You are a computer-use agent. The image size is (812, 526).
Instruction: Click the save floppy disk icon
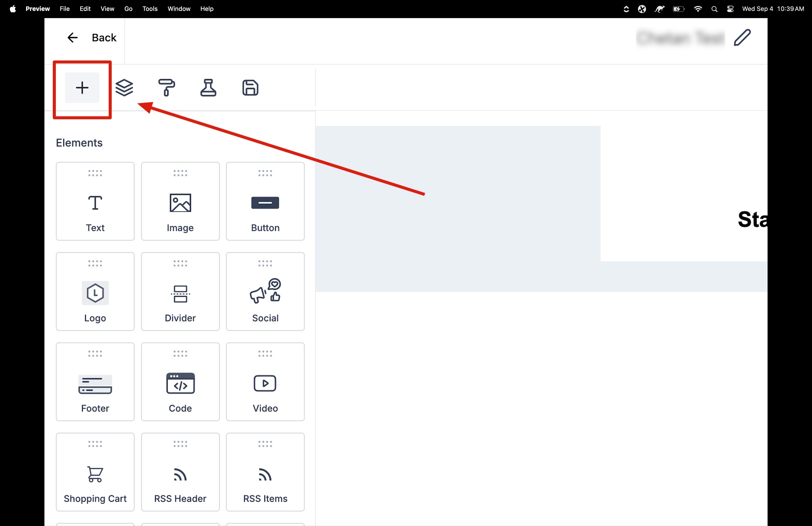tap(250, 88)
